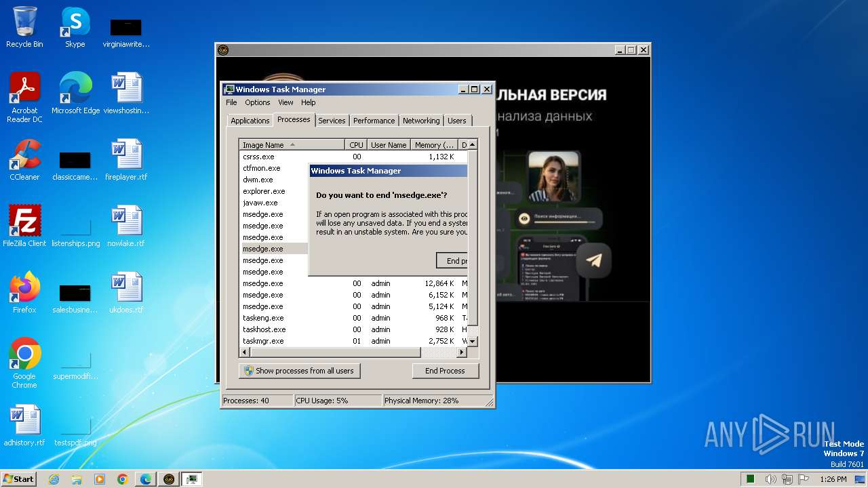Switch to the Services tab
868x488 pixels.
(332, 121)
